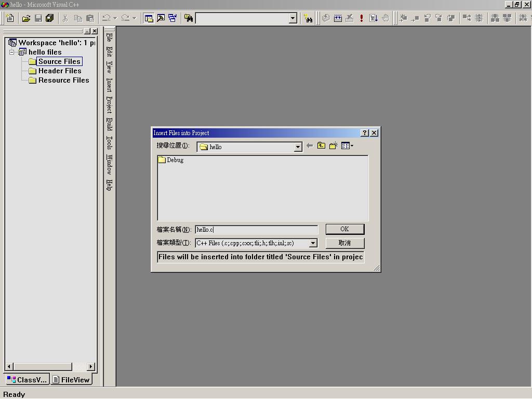Click OK in Insert Files dialog
This screenshot has width=532, height=399.
click(345, 229)
